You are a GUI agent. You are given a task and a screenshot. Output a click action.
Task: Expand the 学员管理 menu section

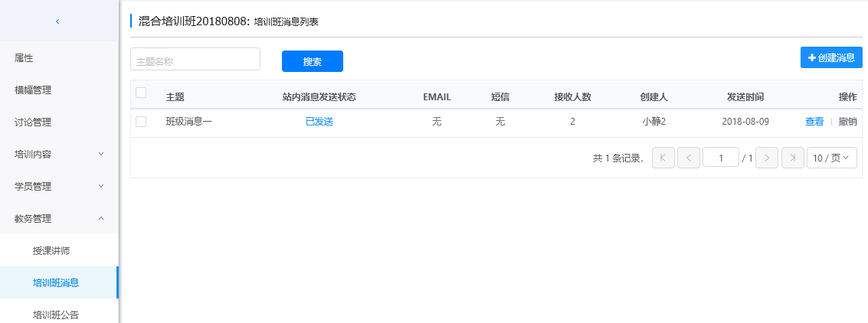coord(59,187)
